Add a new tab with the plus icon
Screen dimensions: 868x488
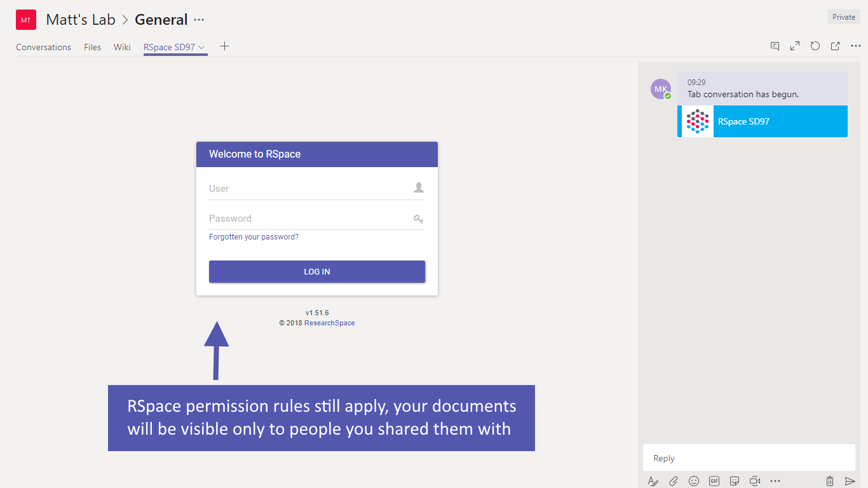pos(224,46)
